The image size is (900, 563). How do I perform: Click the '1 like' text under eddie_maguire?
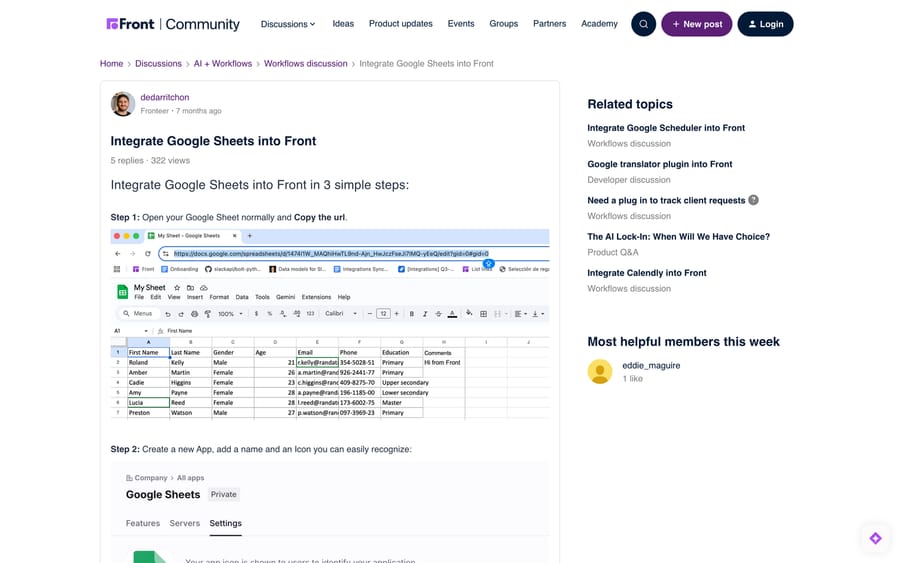[633, 379]
